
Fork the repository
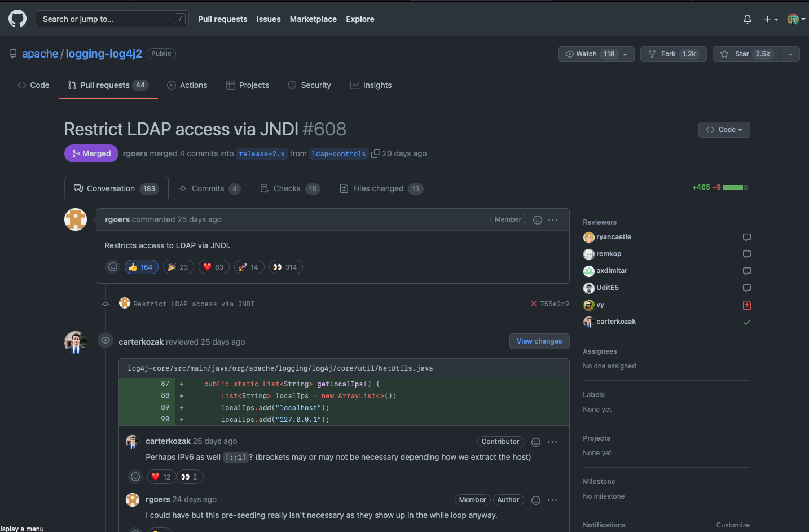pyautogui.click(x=673, y=54)
